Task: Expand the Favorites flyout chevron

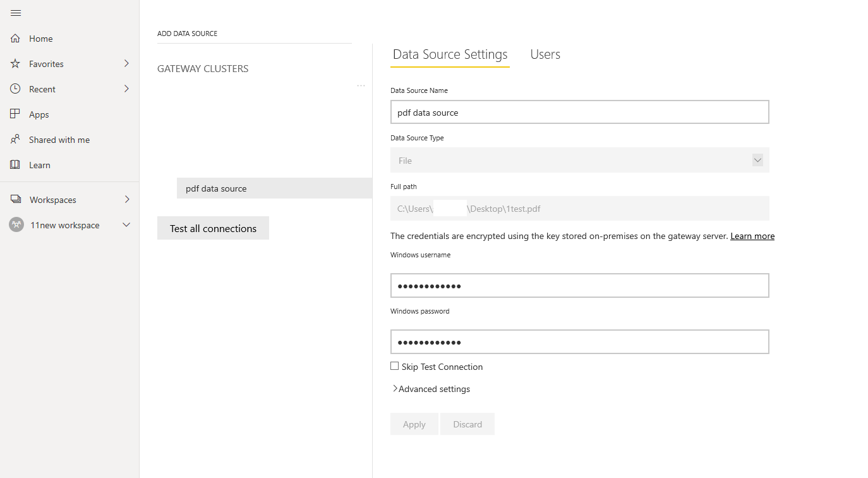Action: click(x=126, y=63)
